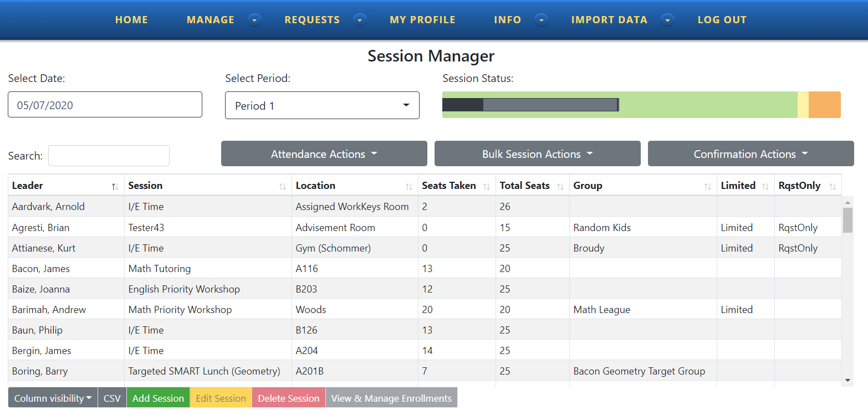868x415 pixels.
Task: Click the Session Status progress bar
Action: coord(641,105)
